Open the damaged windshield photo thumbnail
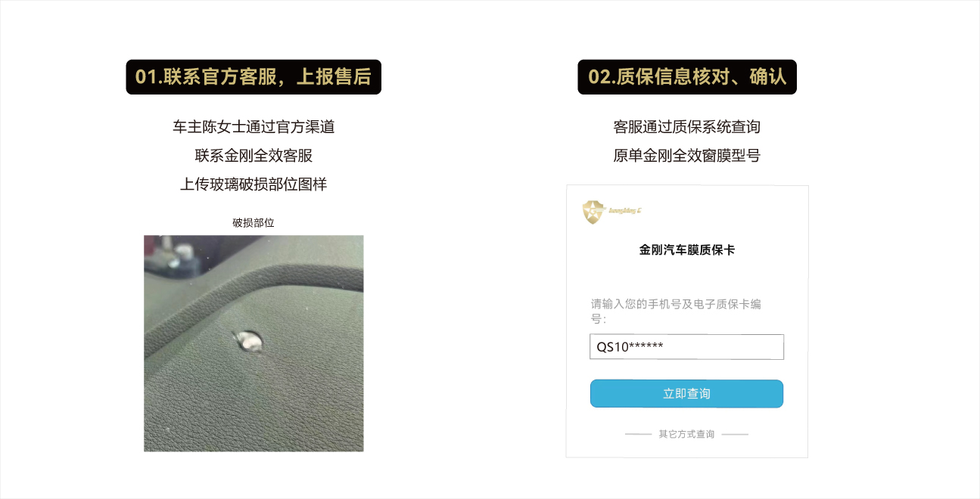The height and width of the screenshot is (499, 980). tap(254, 343)
